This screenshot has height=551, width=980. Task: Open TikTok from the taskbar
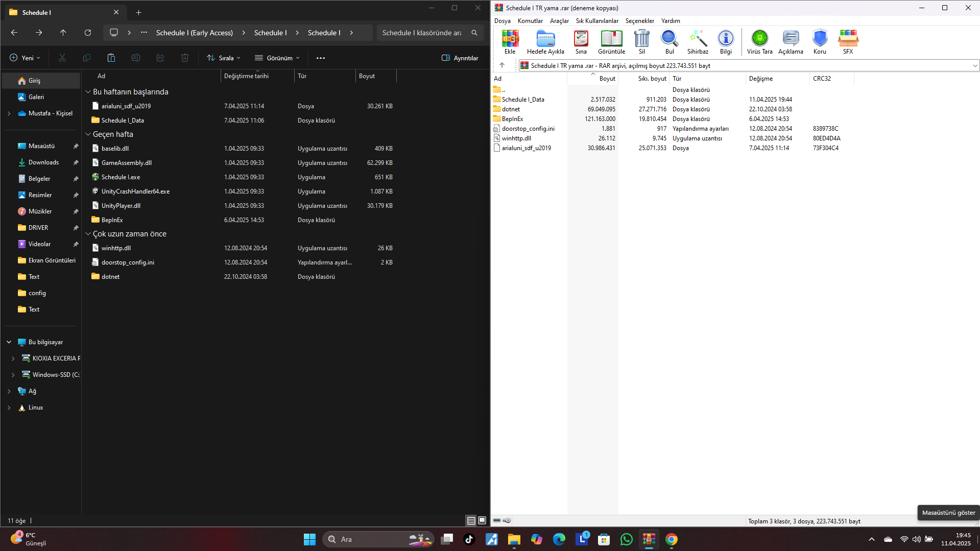pos(469,539)
